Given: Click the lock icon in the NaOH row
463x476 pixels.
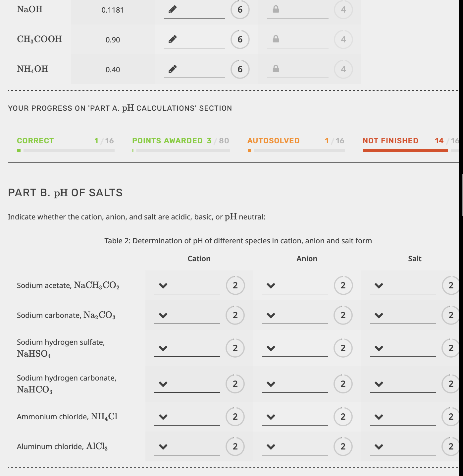Looking at the screenshot, I should pyautogui.click(x=276, y=10).
